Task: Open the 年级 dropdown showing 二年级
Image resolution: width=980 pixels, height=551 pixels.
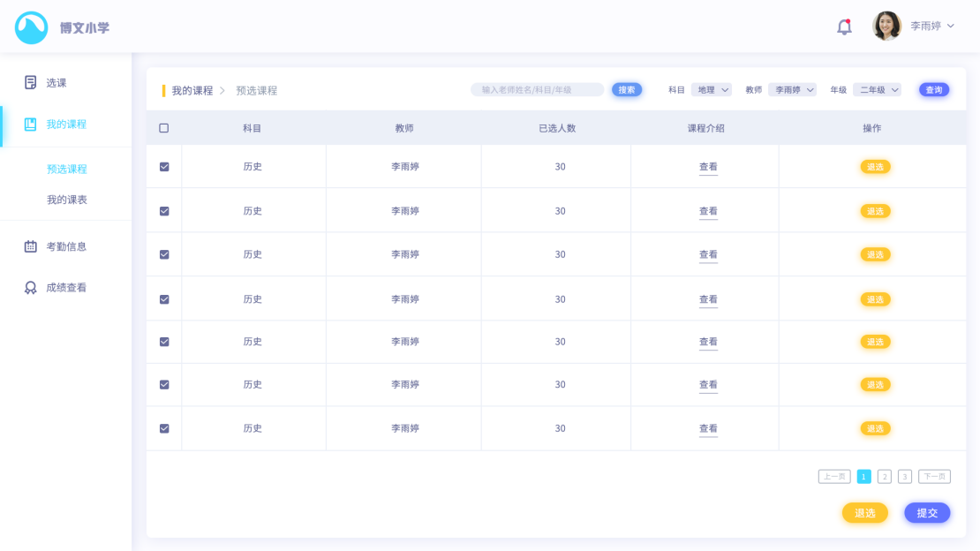Action: pyautogui.click(x=877, y=90)
